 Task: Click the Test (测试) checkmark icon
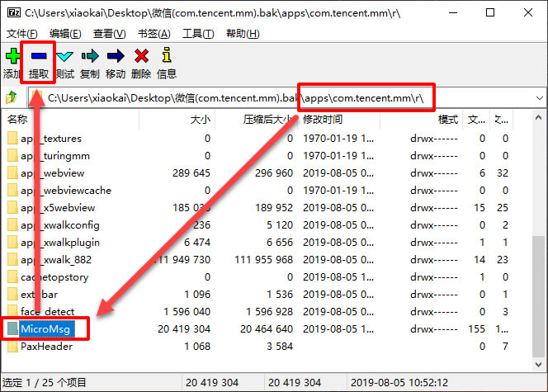pos(64,57)
